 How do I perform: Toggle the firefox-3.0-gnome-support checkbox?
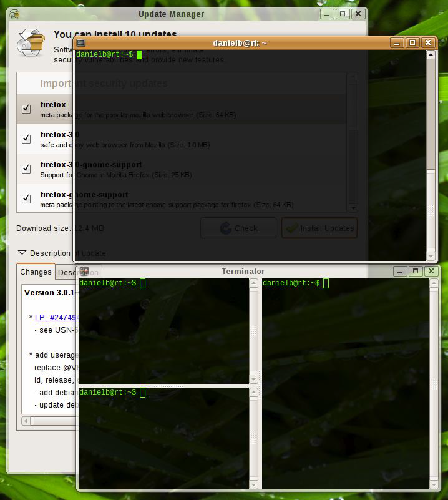click(x=26, y=169)
